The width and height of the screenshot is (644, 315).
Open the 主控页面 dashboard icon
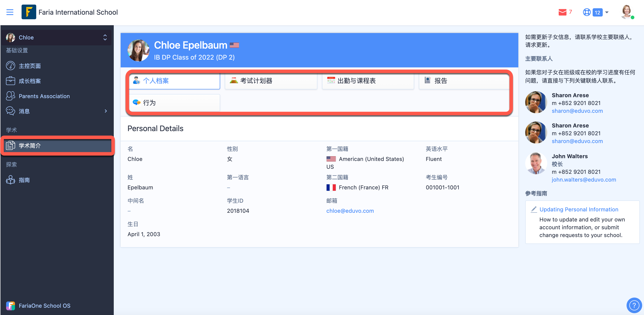pyautogui.click(x=11, y=66)
